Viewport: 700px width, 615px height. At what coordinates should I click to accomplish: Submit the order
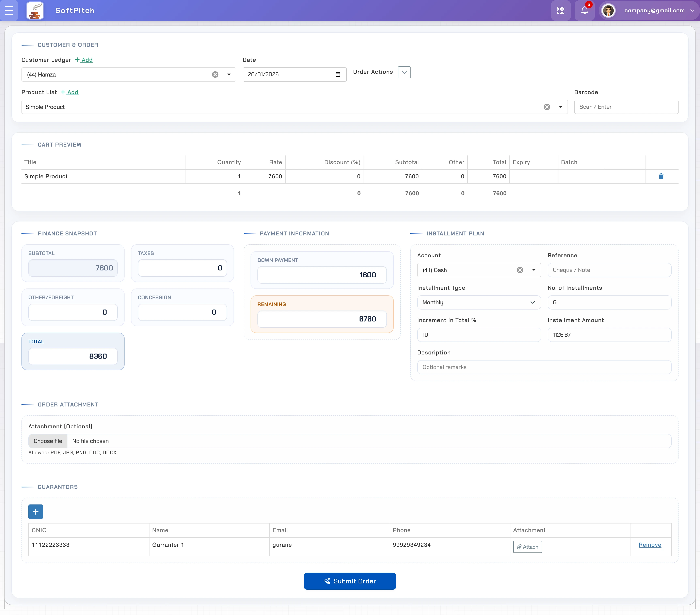[x=350, y=581]
